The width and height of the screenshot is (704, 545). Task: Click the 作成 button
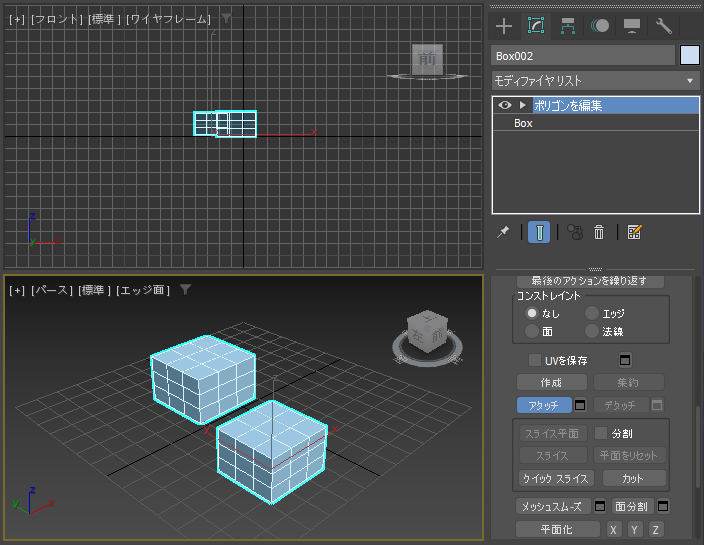[552, 382]
